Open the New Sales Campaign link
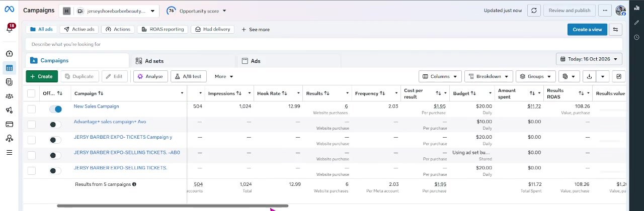This screenshot has width=644, height=211. coord(96,106)
